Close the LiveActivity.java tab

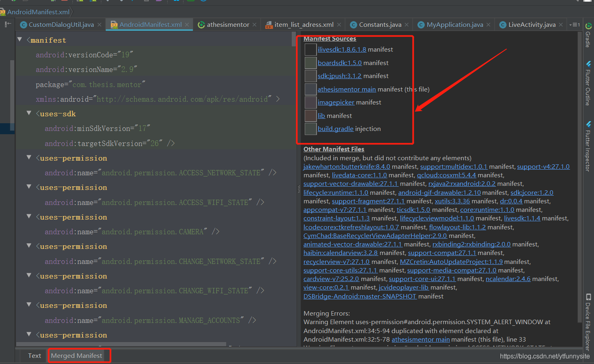561,25
